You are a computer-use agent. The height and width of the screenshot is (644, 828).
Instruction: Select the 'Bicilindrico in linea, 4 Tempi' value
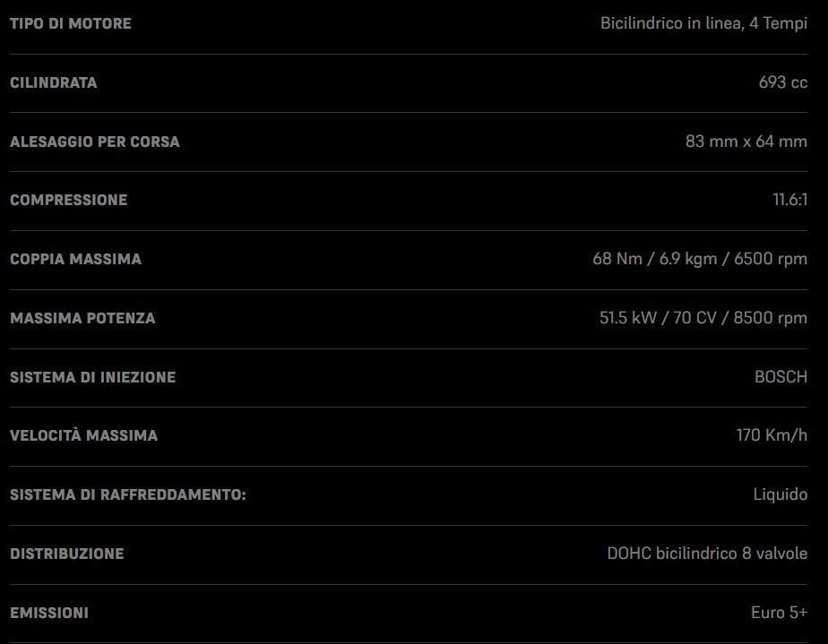click(x=703, y=23)
